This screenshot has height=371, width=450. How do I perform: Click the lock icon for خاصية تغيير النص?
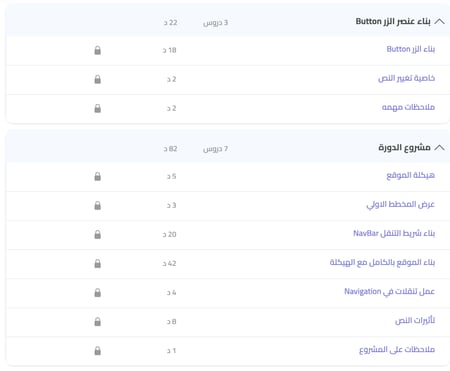[x=97, y=79]
